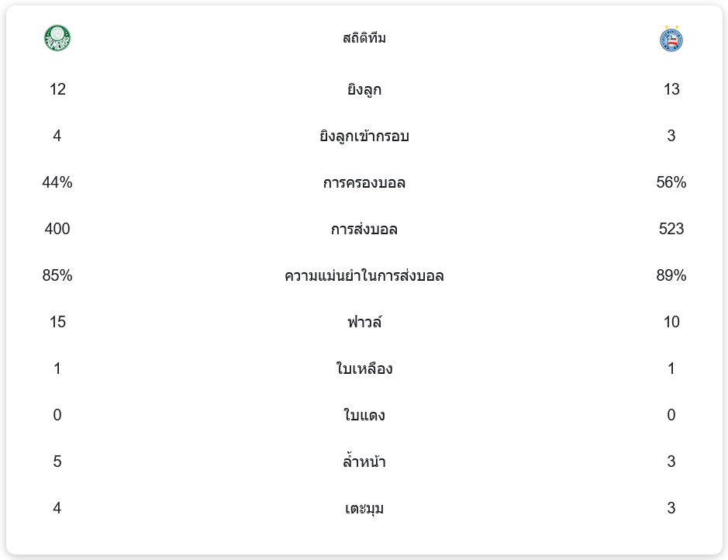
Task: Select the การส่งบอล stat label
Action: coord(364,230)
